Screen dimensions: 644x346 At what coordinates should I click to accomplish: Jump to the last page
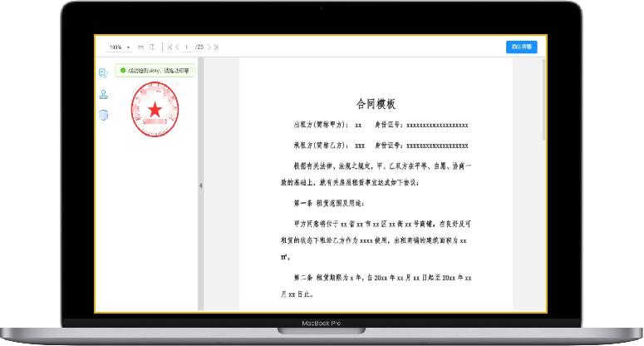point(217,47)
